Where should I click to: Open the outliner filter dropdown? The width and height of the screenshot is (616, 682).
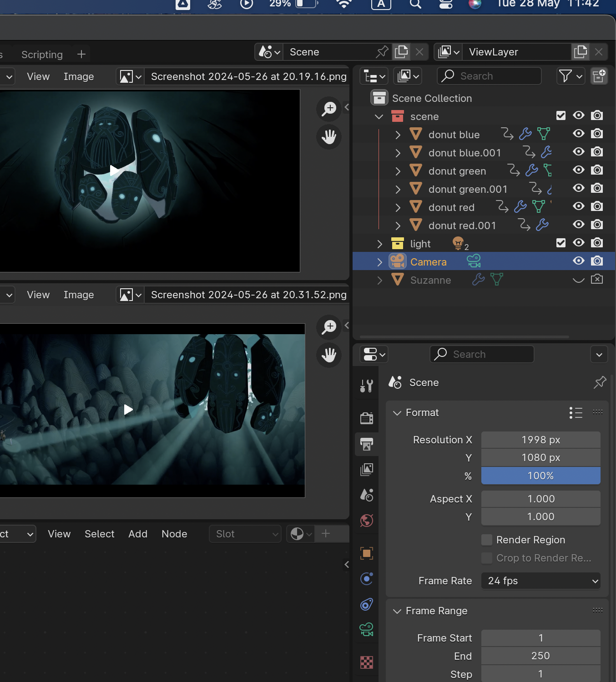[x=571, y=76]
